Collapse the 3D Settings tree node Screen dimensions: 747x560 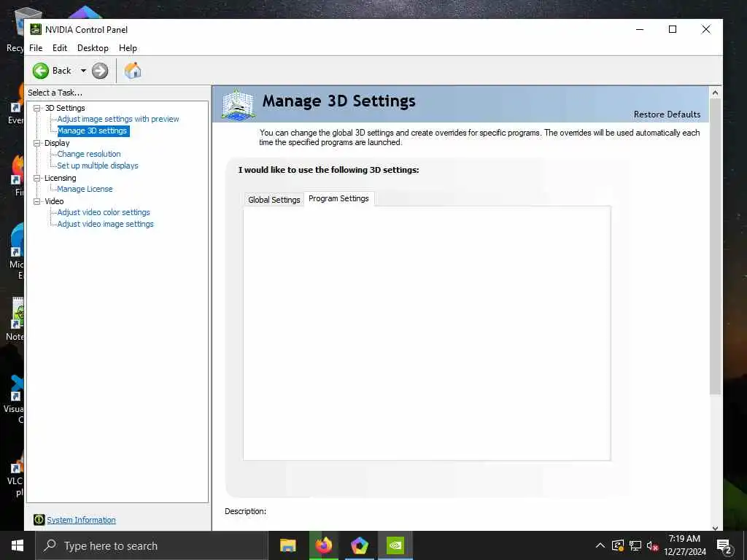pos(36,108)
